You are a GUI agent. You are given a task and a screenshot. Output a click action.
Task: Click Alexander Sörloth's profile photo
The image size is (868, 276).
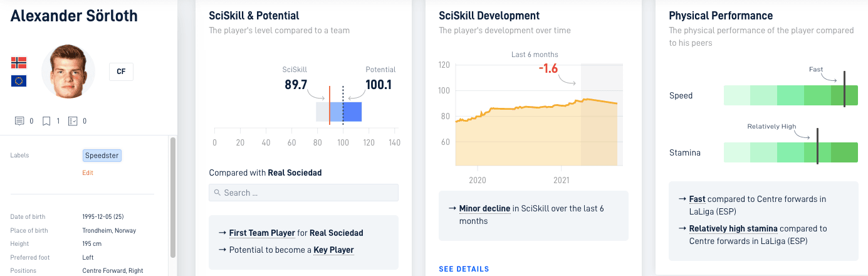click(x=68, y=72)
